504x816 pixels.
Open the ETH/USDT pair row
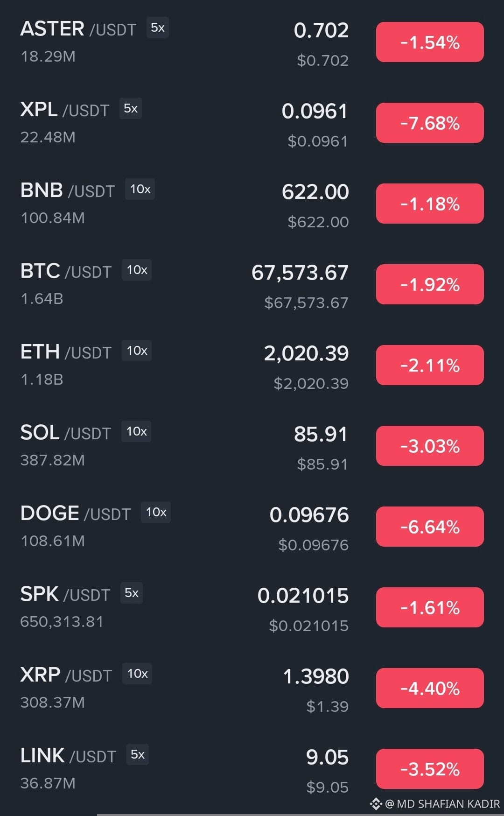point(252,365)
